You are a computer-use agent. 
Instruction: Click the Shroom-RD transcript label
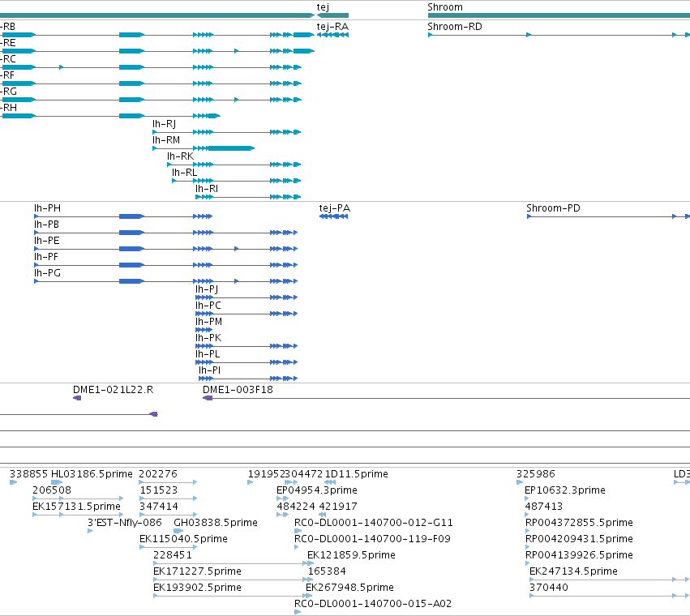point(455,27)
